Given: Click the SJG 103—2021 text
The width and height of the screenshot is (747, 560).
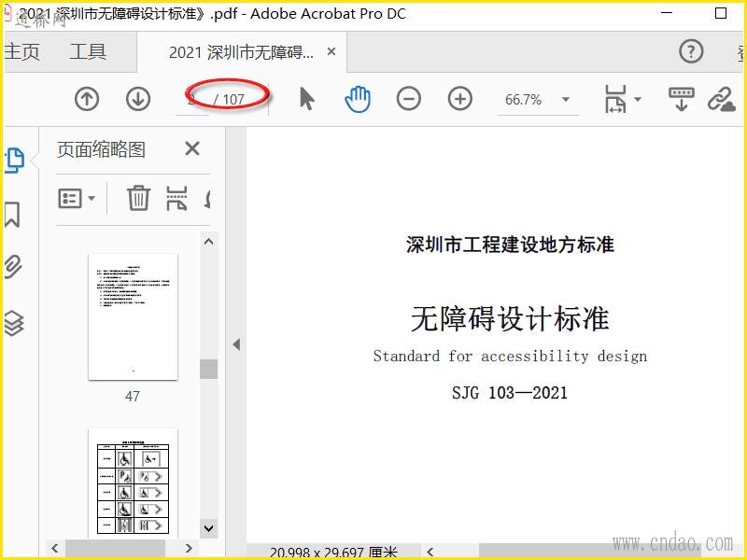Looking at the screenshot, I should point(510,393).
